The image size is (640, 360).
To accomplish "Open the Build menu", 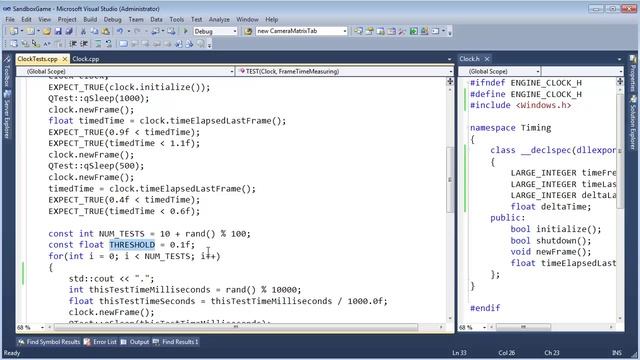I will pyautogui.click(x=90, y=19).
